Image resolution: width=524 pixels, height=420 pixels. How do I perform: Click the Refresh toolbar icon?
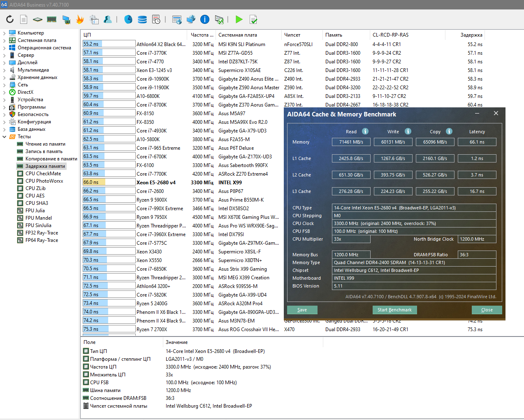point(10,19)
